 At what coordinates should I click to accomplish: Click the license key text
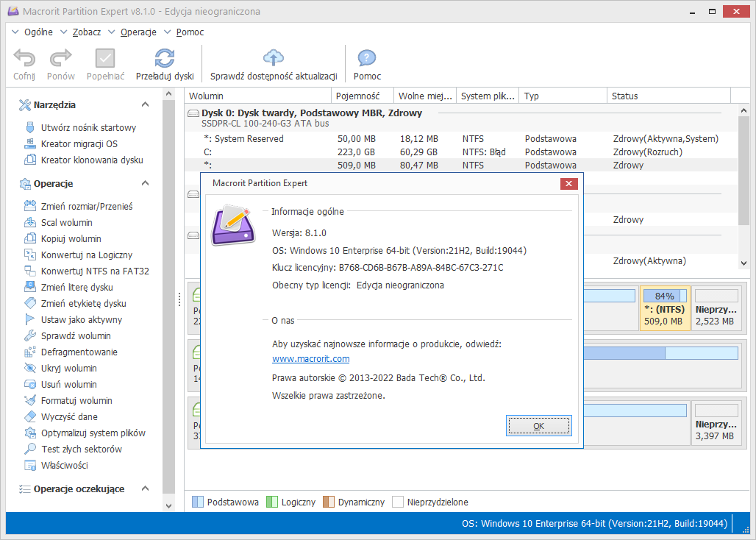[x=388, y=268]
